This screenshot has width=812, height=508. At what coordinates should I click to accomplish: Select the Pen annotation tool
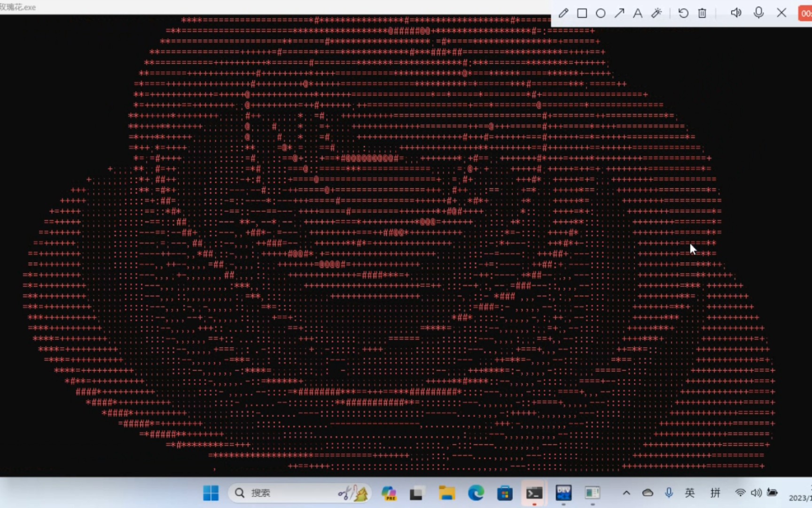point(563,13)
